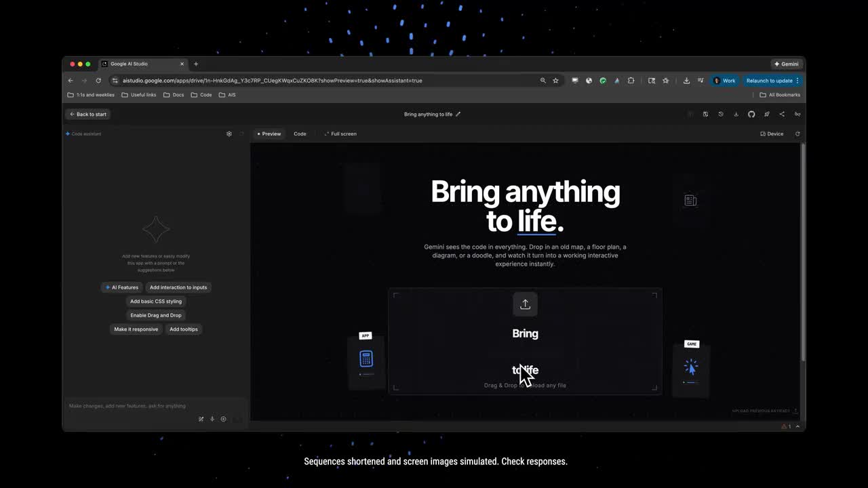Click the browser address bar URL
The height and width of the screenshot is (488, 868).
pos(272,81)
